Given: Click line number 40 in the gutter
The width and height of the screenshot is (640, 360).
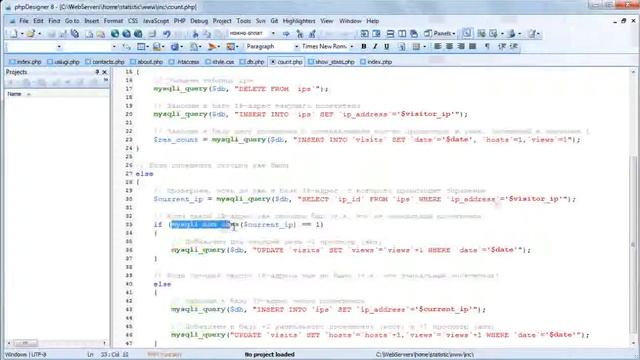Looking at the screenshot, I should point(129,284).
